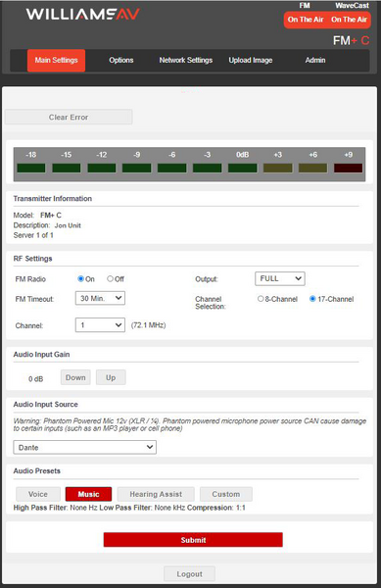This screenshot has height=588, width=381.
Task: Choose 17-Channel selection option
Action: pos(312,299)
